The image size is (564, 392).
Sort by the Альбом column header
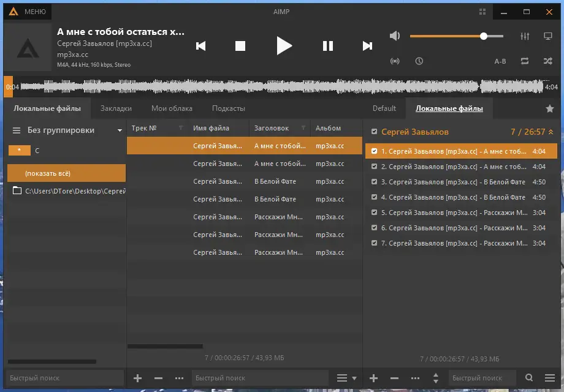click(x=328, y=128)
